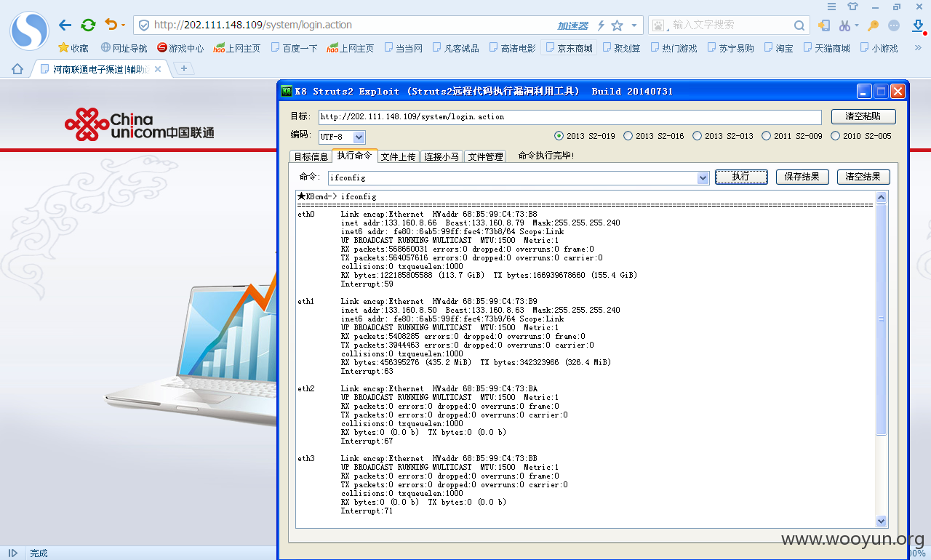Select the 2010 S2-005 radio button
This screenshot has height=560, width=931.
(835, 136)
